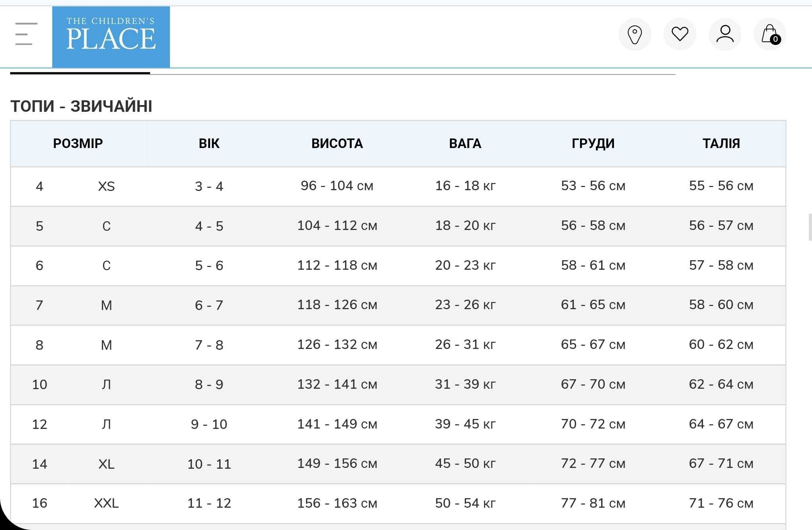Click the ТОПИ - ЗВИЧАЙНІ heading
The image size is (812, 530).
coord(81,106)
